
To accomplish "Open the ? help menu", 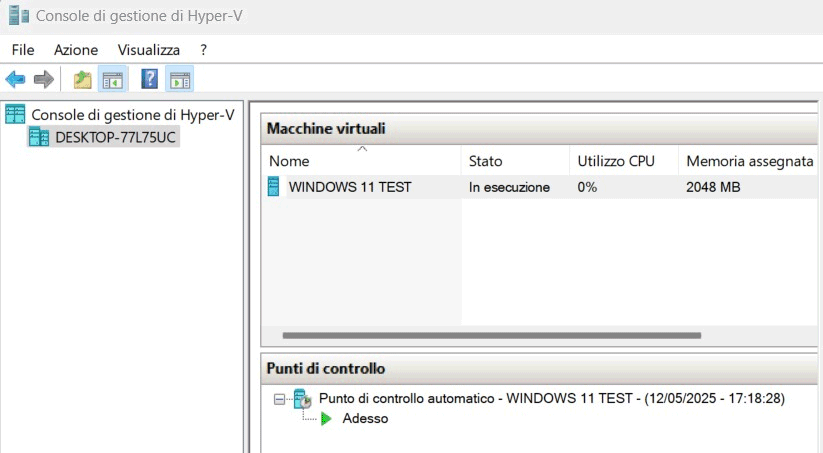I will [x=203, y=50].
